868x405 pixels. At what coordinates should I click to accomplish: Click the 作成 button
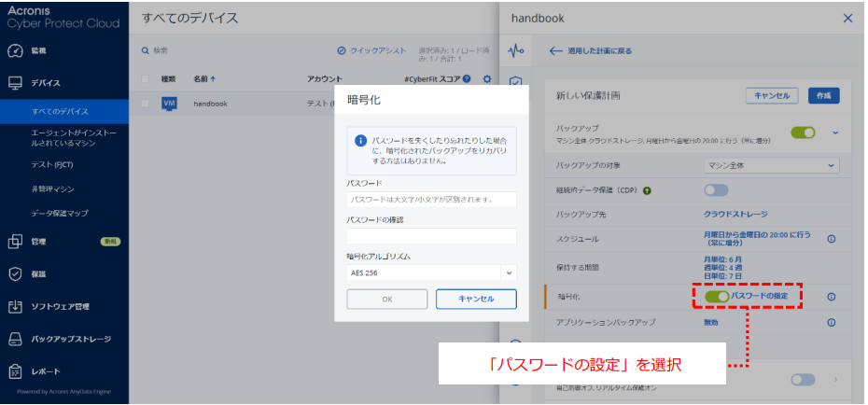[x=822, y=95]
